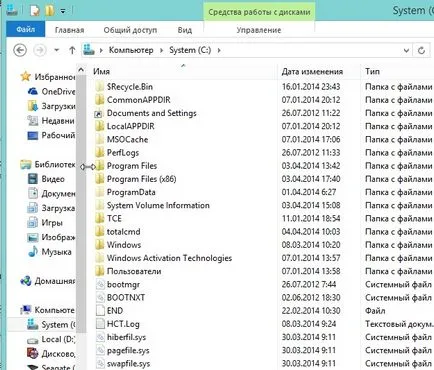Open the quick access toolbar customize dropdown
This screenshot has height=370, width=434.
[63, 11]
